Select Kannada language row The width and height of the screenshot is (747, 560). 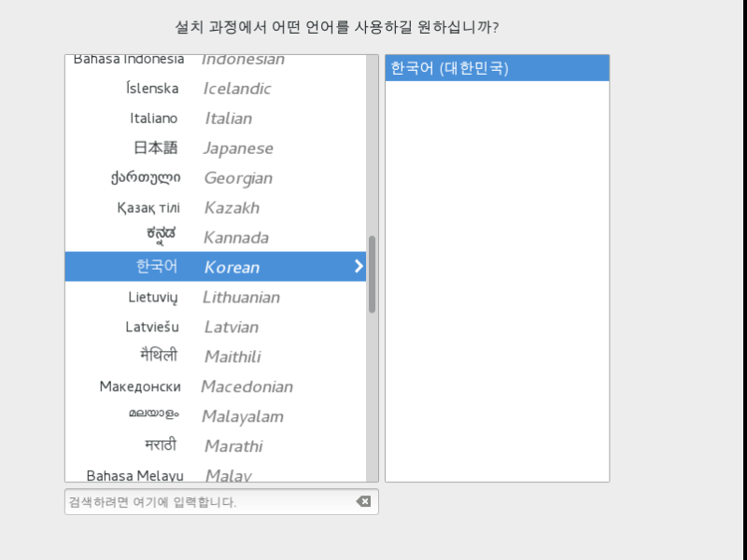(x=216, y=237)
